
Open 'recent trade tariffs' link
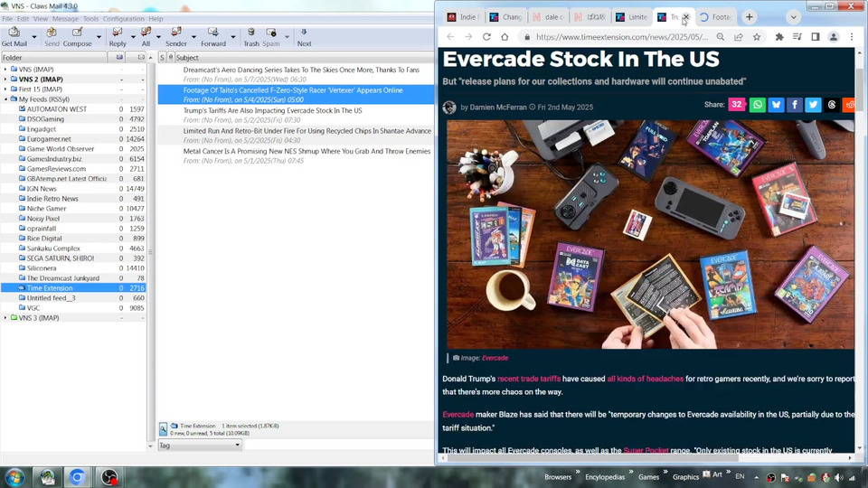point(529,379)
